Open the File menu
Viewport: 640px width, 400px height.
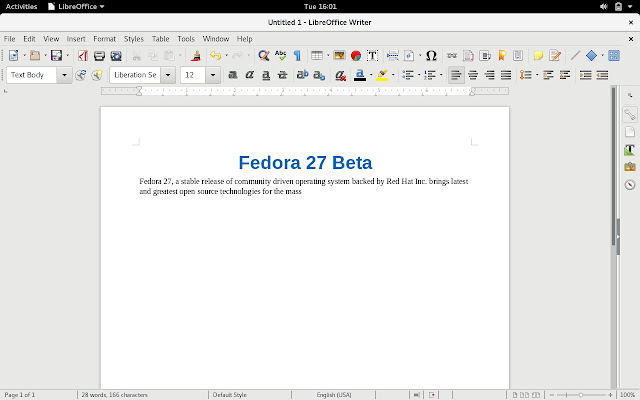click(9, 39)
